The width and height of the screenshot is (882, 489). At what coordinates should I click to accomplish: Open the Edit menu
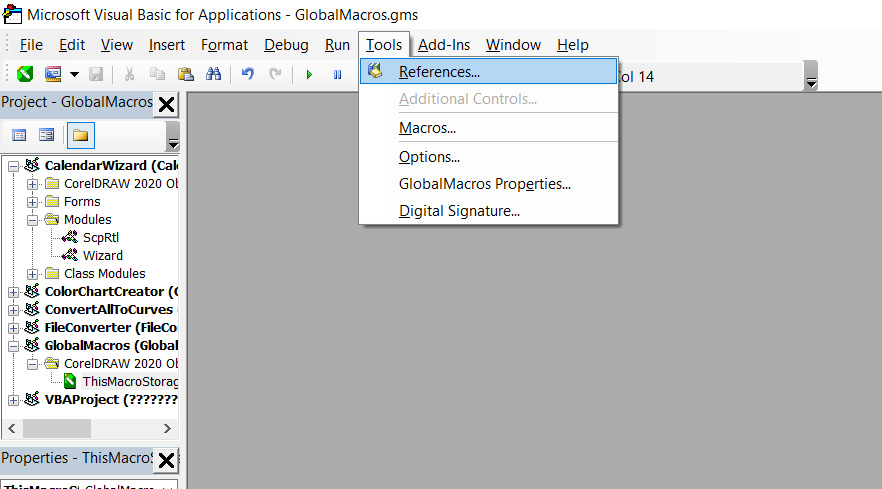(72, 44)
